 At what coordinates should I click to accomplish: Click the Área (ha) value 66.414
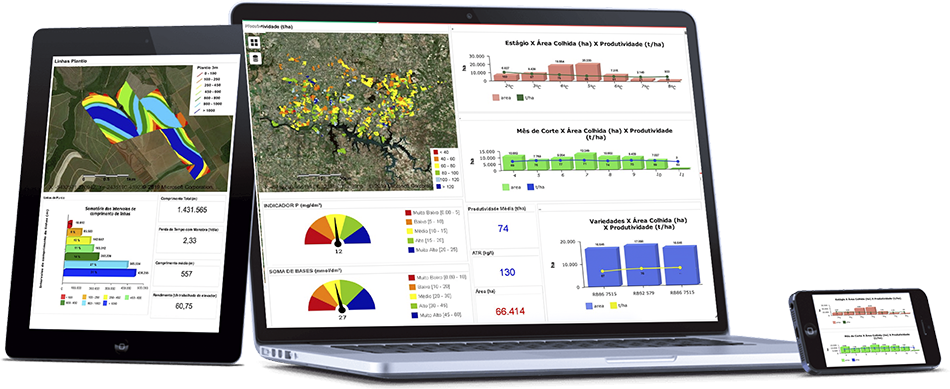pyautogui.click(x=510, y=311)
